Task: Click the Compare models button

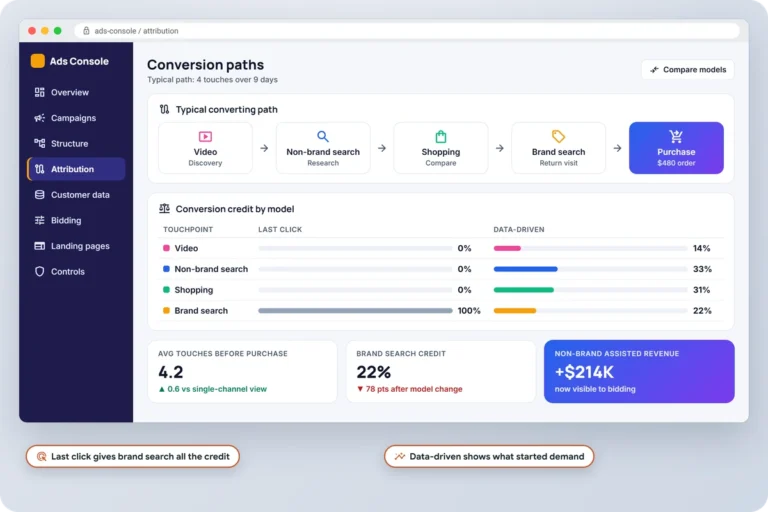Action: pos(688,70)
